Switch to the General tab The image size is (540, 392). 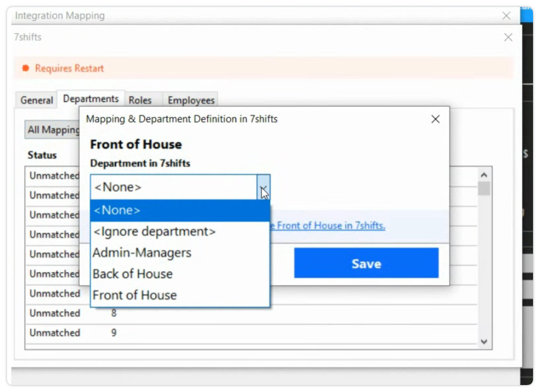[x=37, y=100]
